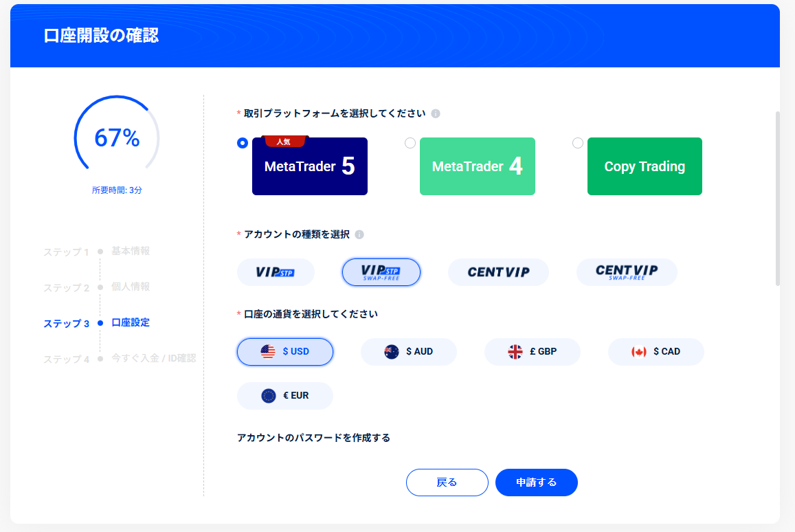Viewport: 795px width, 532px height.
Task: Pick the CENT VIP account type
Action: click(x=498, y=272)
